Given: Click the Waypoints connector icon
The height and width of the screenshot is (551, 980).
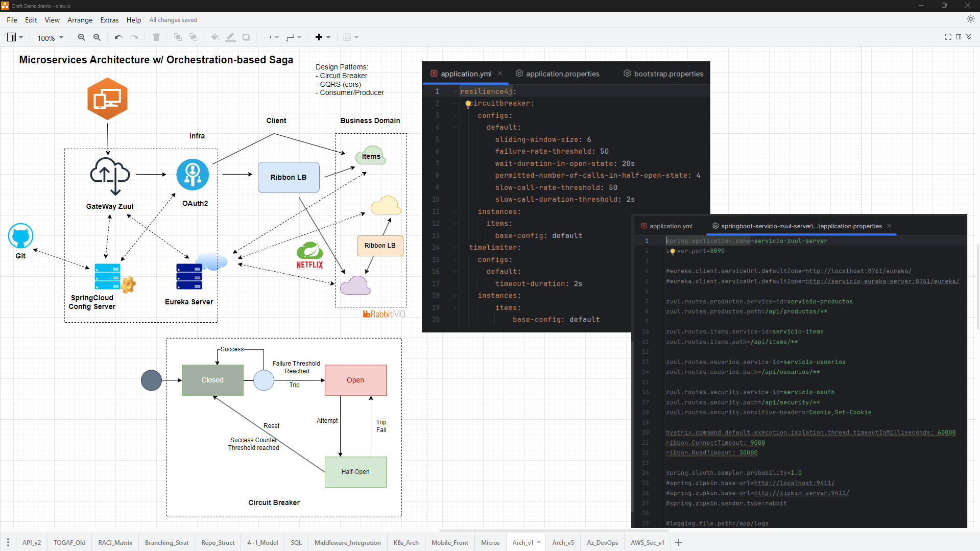Looking at the screenshot, I should [291, 37].
